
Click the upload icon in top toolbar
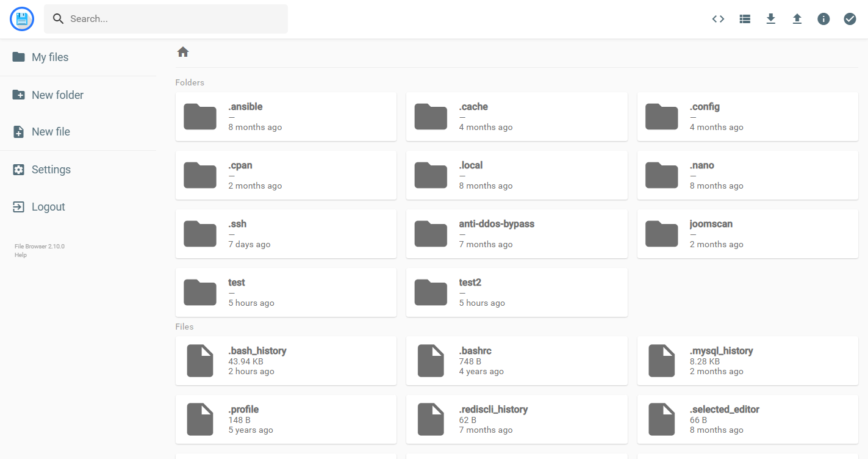click(797, 19)
